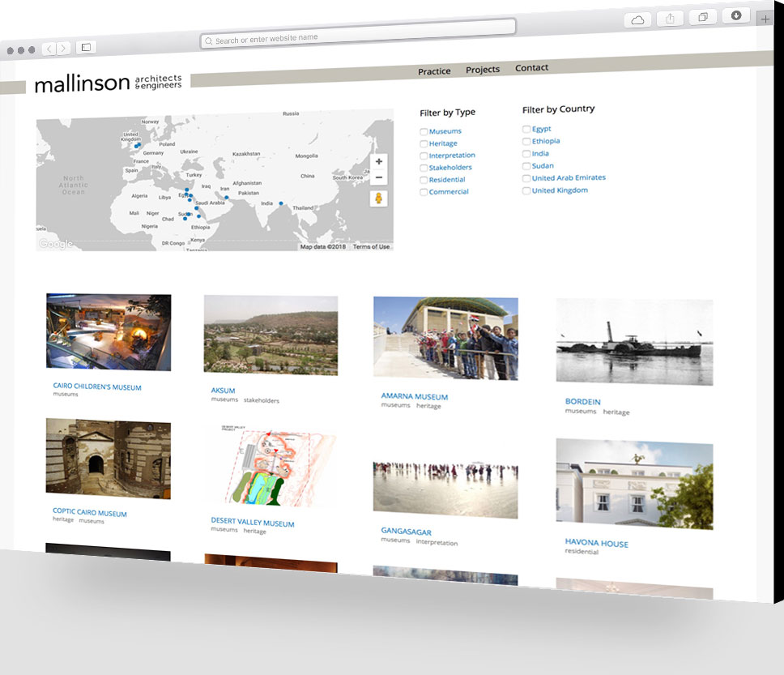Open the iCloud tabs icon
784x675 pixels.
coord(637,20)
